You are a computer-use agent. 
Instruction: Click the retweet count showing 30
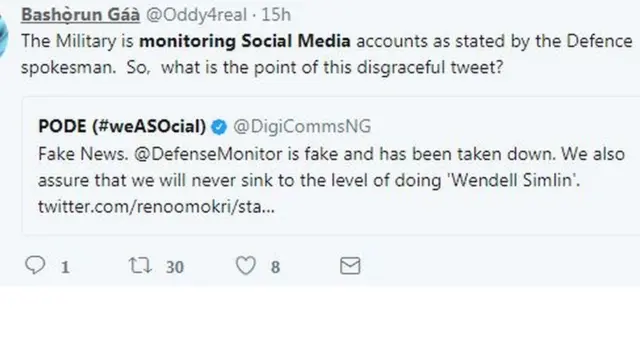(175, 267)
